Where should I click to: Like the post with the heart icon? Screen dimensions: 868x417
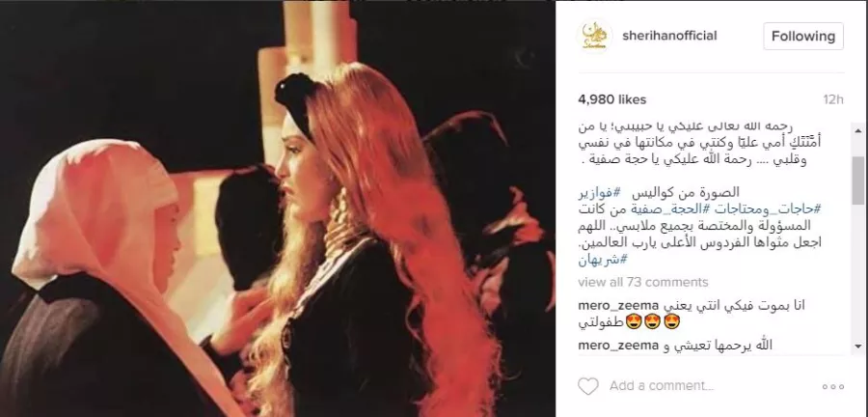588,385
